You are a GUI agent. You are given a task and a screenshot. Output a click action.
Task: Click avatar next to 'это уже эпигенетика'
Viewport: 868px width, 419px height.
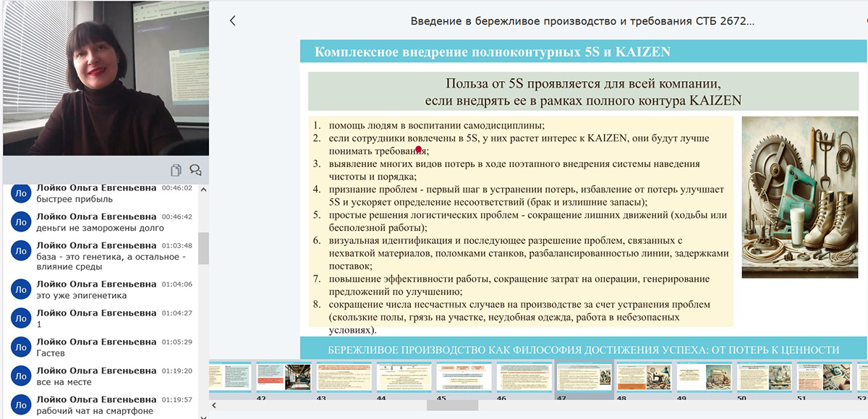(21, 289)
